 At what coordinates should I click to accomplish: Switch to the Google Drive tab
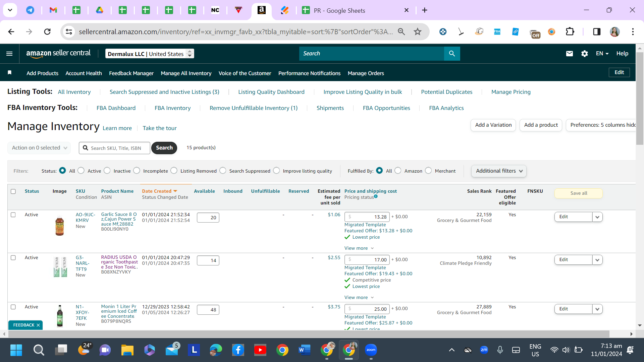(100, 10)
